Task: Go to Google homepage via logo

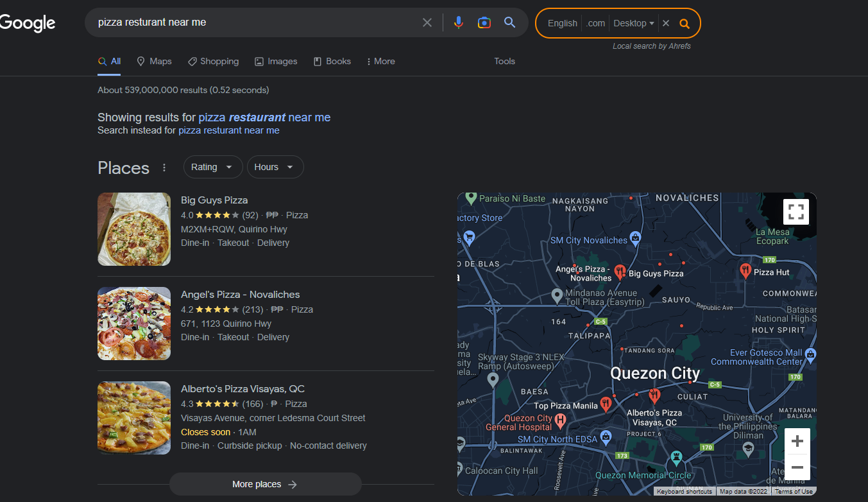Action: [x=28, y=23]
